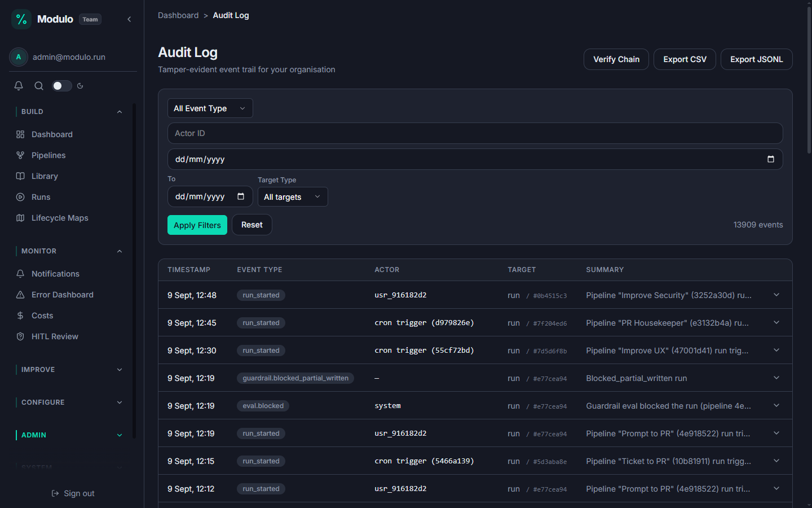
Task: Click Sign out
Action: point(73,493)
